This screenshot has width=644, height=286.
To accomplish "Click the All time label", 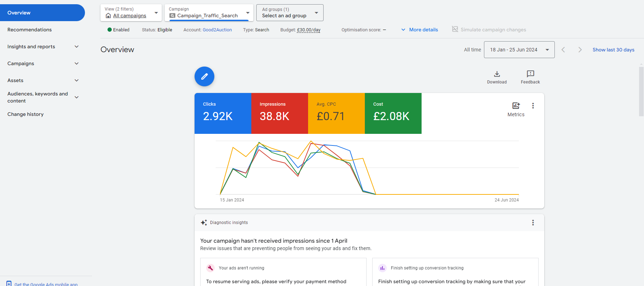I will tap(472, 50).
